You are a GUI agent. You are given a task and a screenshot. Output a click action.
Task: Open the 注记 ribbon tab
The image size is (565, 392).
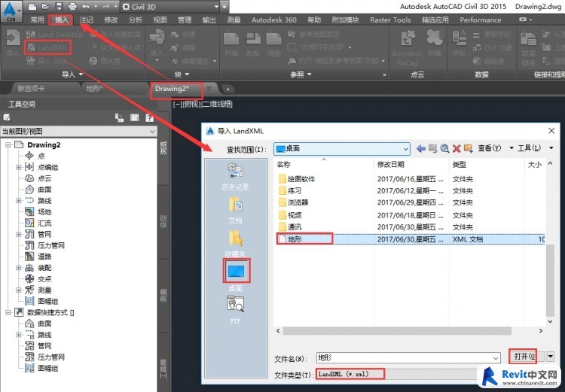86,20
